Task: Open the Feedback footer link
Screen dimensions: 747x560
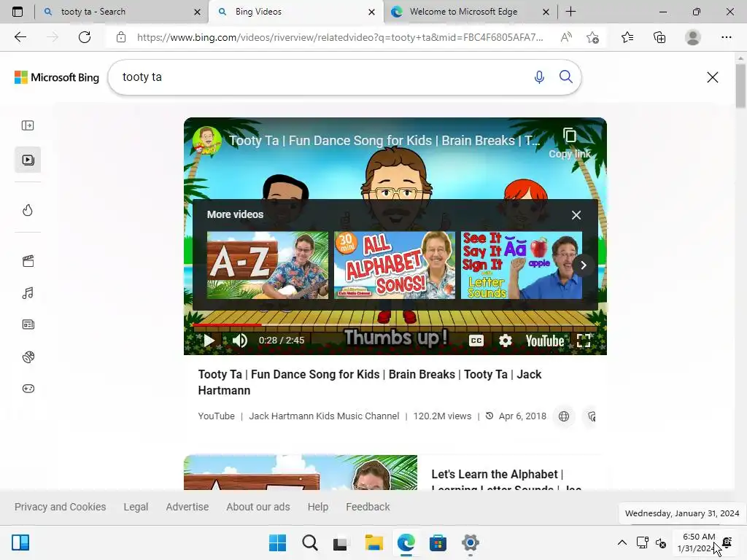Action: click(368, 507)
